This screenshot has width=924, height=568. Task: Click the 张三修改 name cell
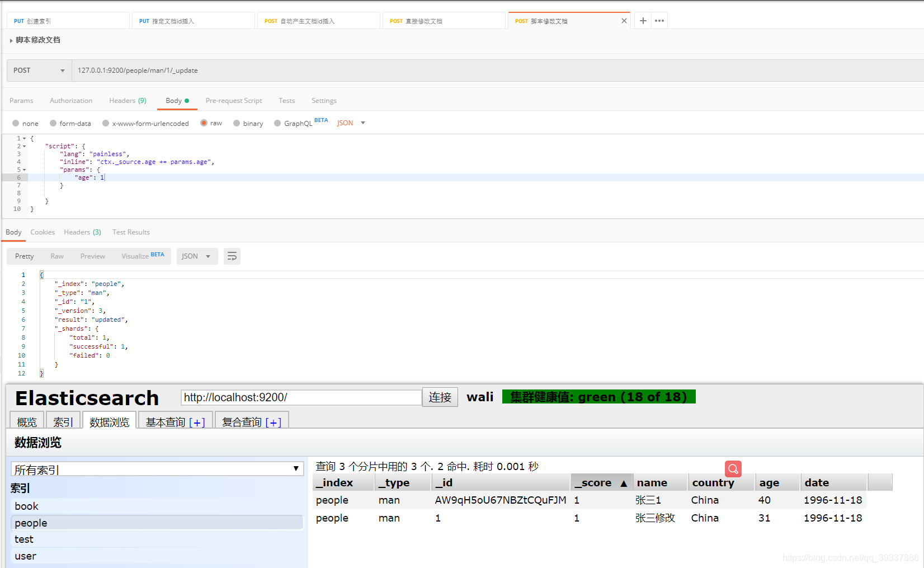[655, 518]
